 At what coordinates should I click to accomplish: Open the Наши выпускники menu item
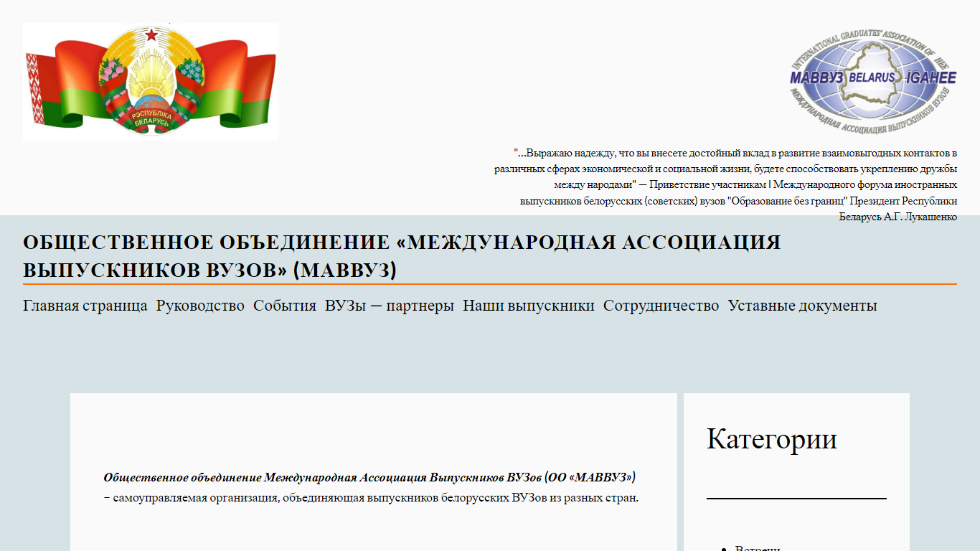click(x=529, y=306)
